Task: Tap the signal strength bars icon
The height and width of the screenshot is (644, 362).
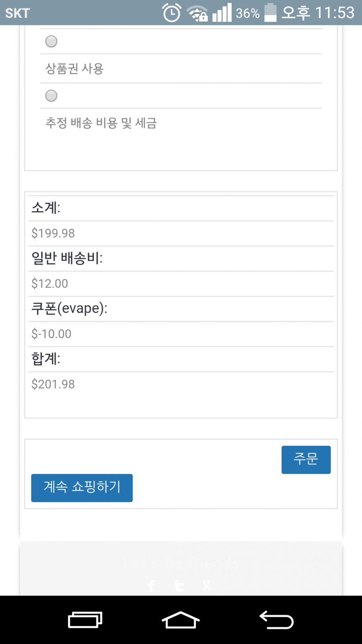Action: (222, 13)
